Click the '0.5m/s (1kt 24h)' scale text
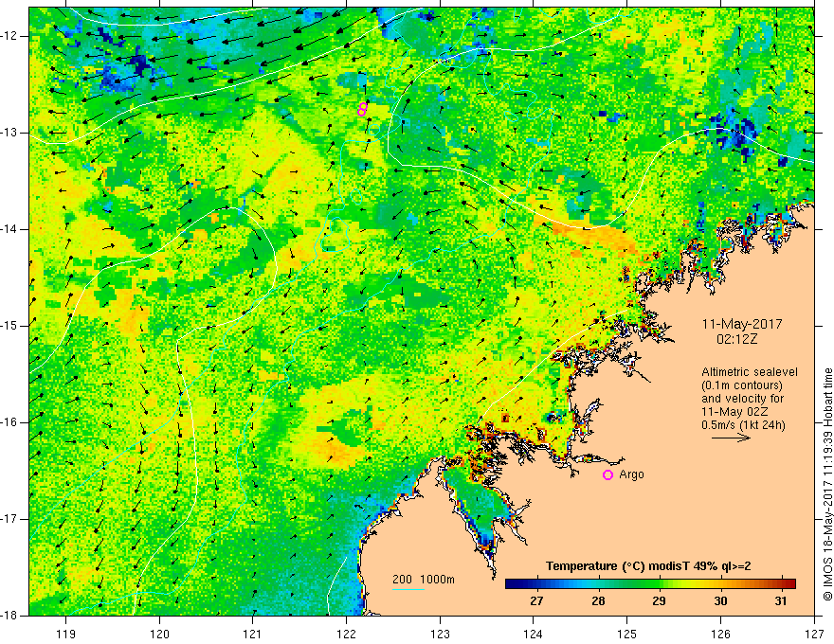 pyautogui.click(x=743, y=425)
